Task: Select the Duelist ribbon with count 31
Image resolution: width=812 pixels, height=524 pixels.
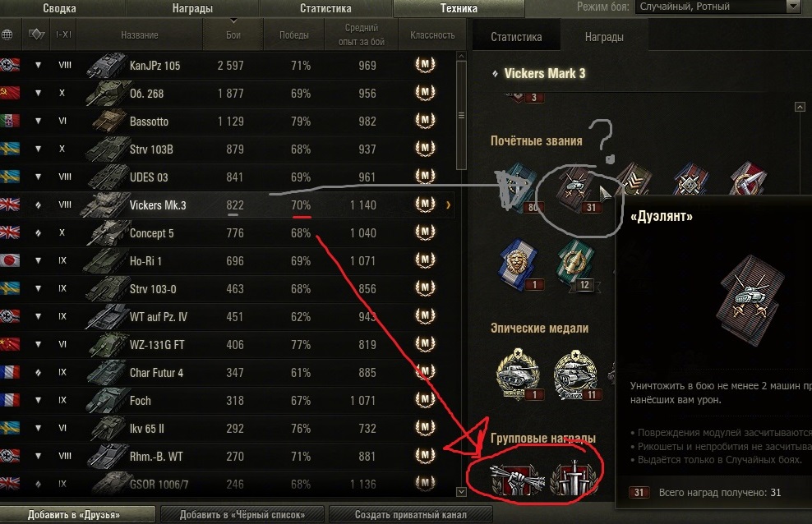Action: pyautogui.click(x=575, y=191)
